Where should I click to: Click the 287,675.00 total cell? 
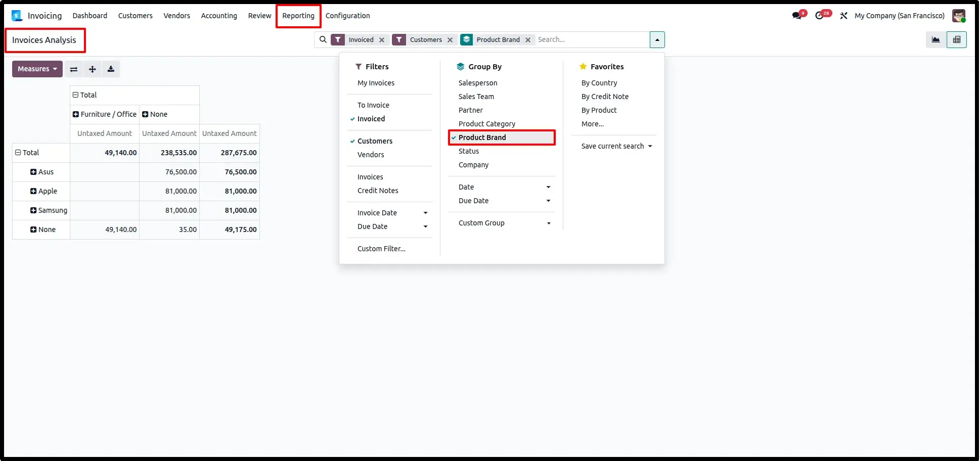[x=230, y=153]
